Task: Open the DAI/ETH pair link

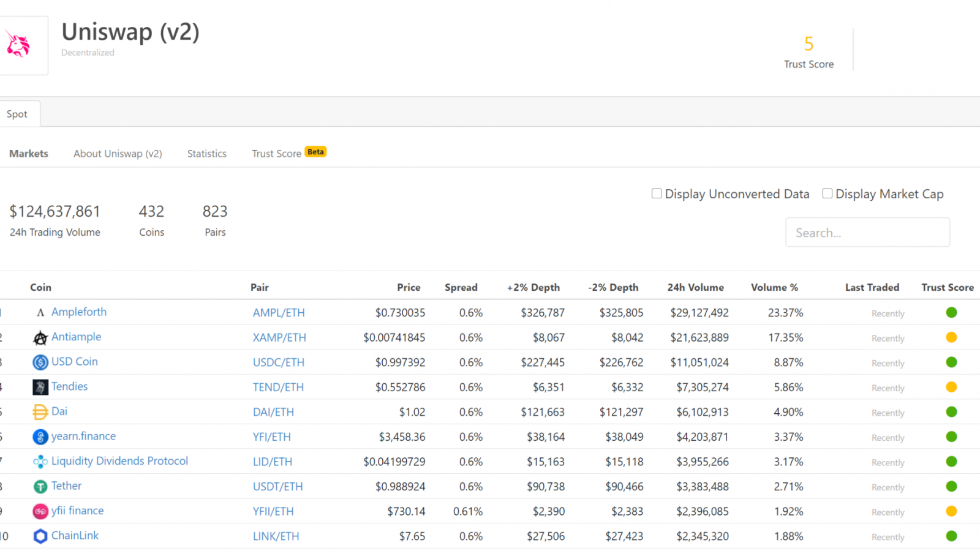Action: click(273, 412)
